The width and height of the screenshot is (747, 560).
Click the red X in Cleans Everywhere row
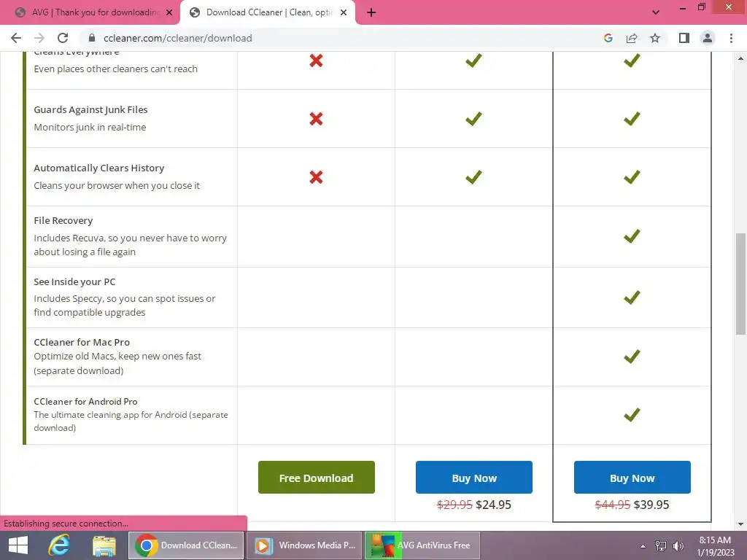point(316,61)
